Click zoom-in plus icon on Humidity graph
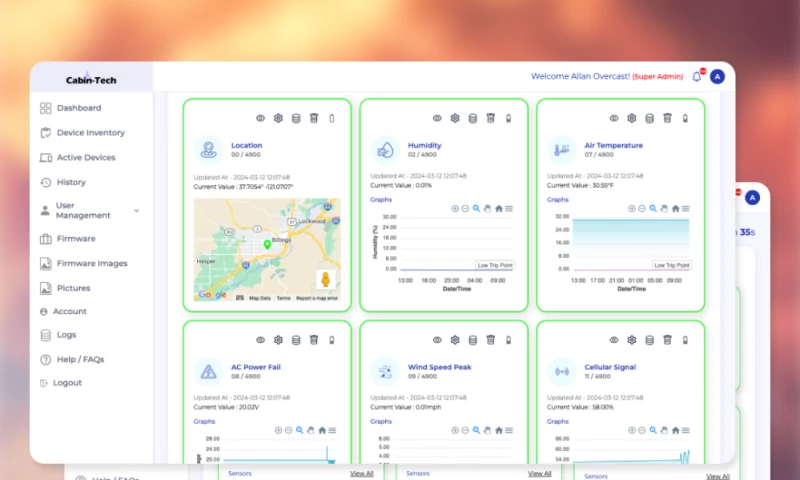The image size is (800, 480). click(x=455, y=208)
